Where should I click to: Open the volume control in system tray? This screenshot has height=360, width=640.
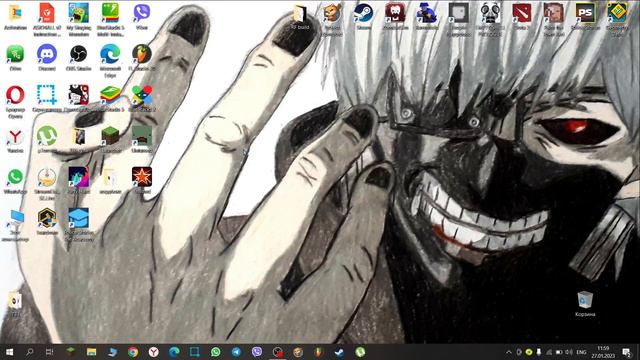tap(569, 352)
